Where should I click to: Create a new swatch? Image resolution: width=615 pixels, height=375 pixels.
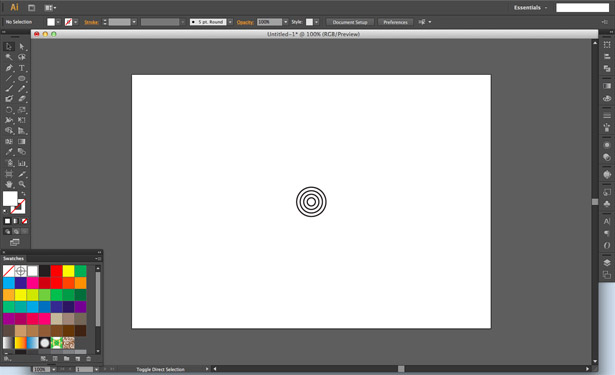click(x=77, y=359)
